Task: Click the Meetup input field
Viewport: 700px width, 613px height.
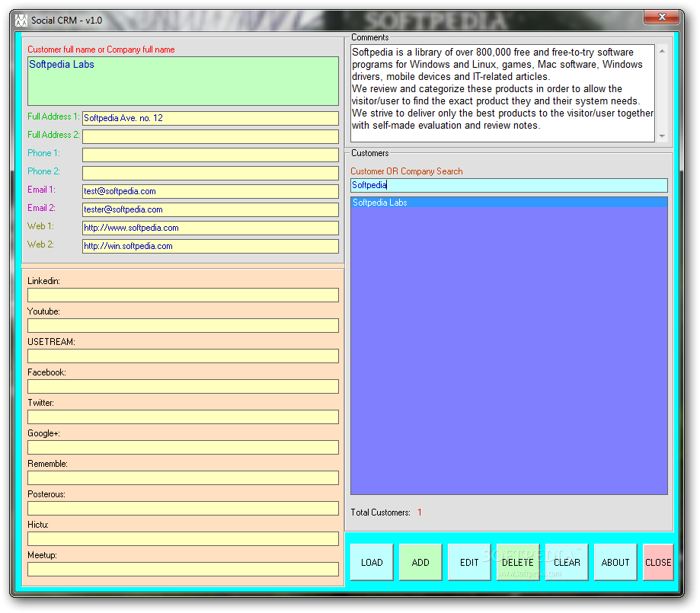Action: [x=183, y=570]
